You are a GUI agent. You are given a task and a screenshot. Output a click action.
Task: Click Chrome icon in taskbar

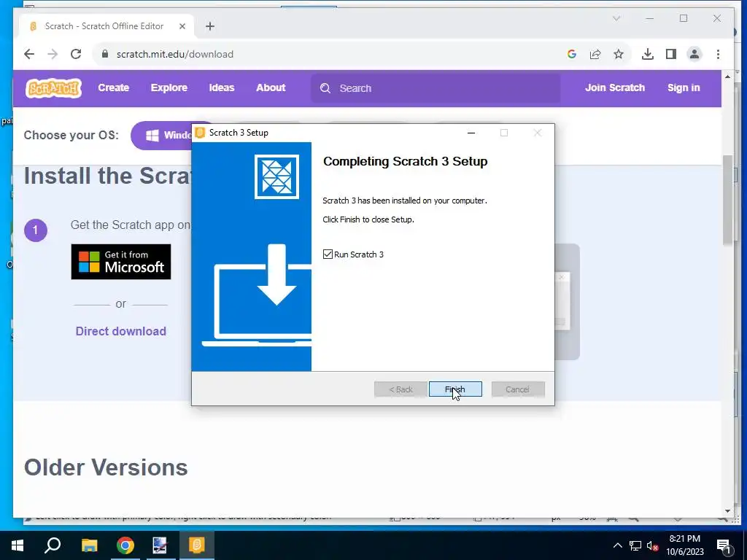pos(125,545)
